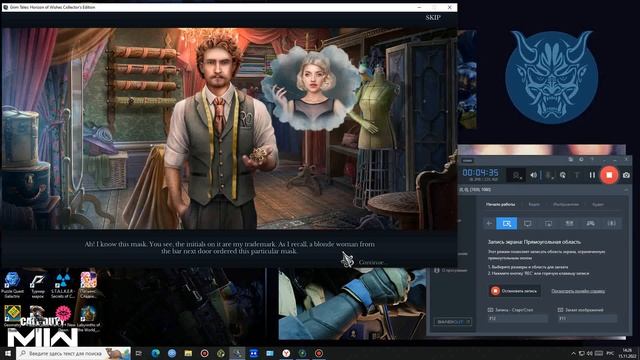
Task: Open the Начало работы tab
Action: 500,204
